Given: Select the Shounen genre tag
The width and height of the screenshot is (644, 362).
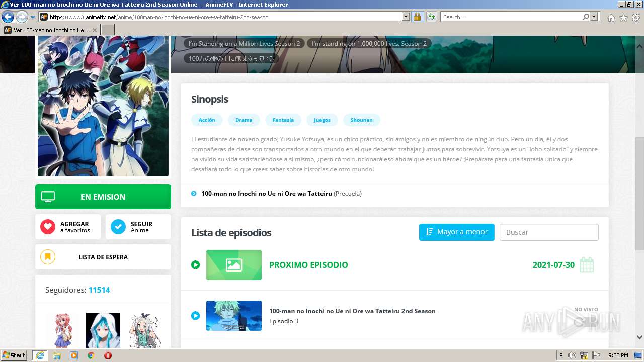Looking at the screenshot, I should coord(361,120).
